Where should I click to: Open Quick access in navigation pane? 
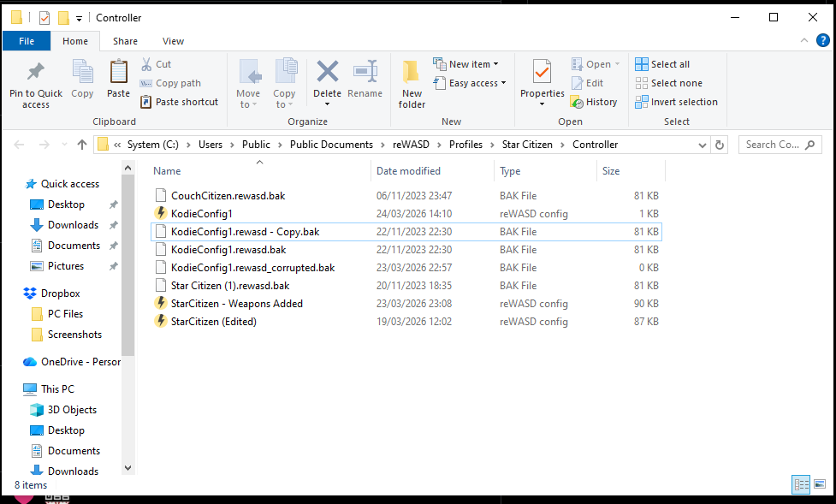pyautogui.click(x=62, y=184)
